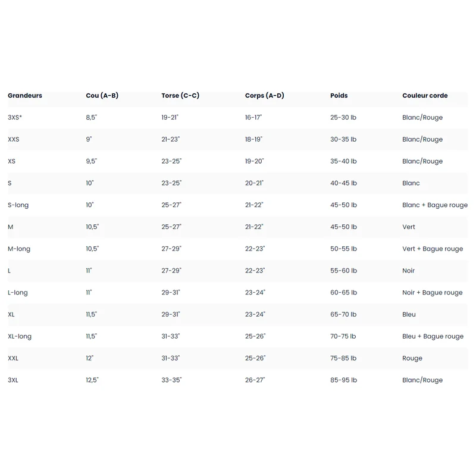Screen dimensions: 476x476
Task: Click the Poids column header
Action: pyautogui.click(x=339, y=95)
